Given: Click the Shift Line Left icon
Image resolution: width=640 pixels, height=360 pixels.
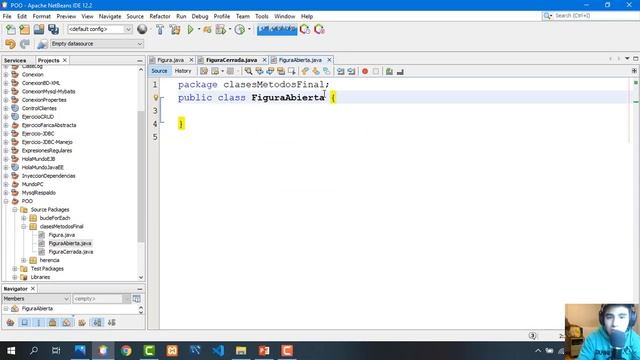Looking at the screenshot, I should tap(340, 71).
